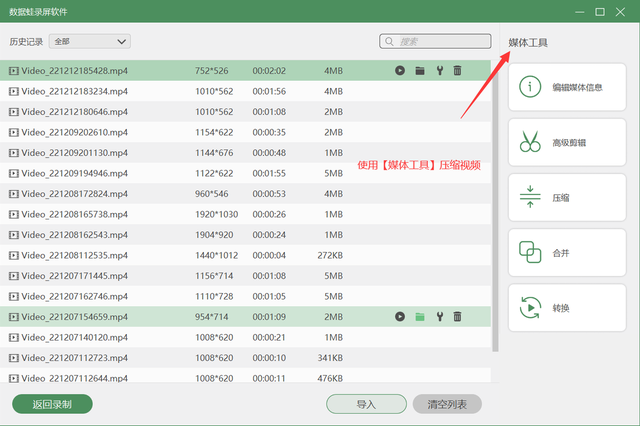The height and width of the screenshot is (426, 640).
Task: Click video file icon beside Video_221207171445.mp4
Action: [14, 276]
